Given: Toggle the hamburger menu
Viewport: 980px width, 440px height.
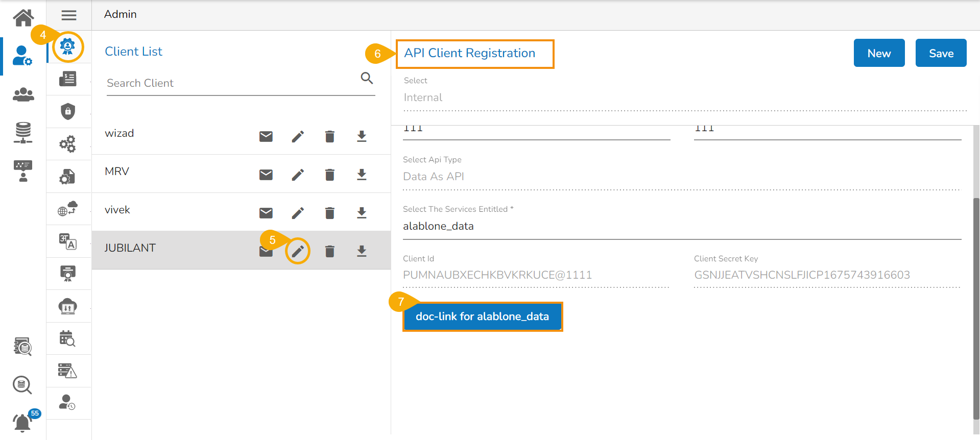Looking at the screenshot, I should coord(69,15).
